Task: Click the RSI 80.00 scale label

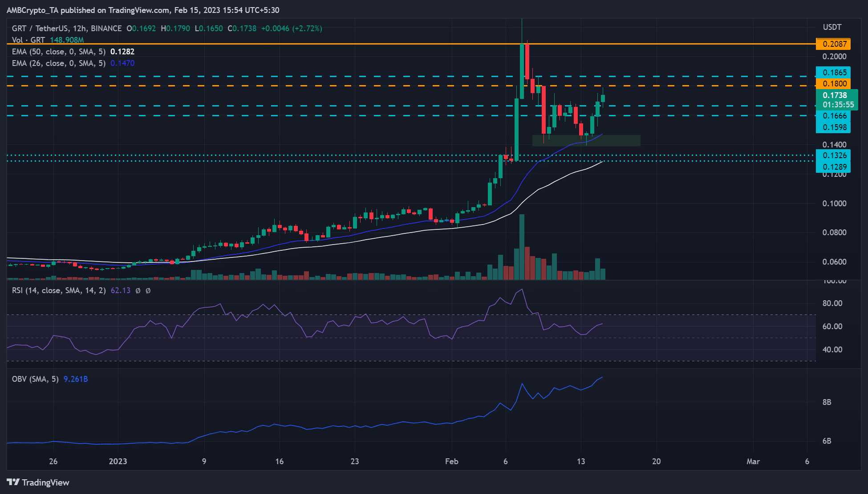Action: [832, 303]
